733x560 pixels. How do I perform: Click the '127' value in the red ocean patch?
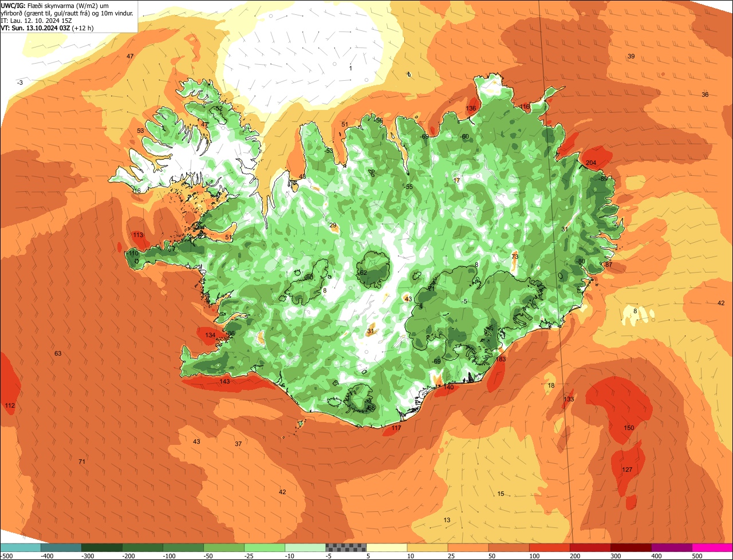pos(627,470)
